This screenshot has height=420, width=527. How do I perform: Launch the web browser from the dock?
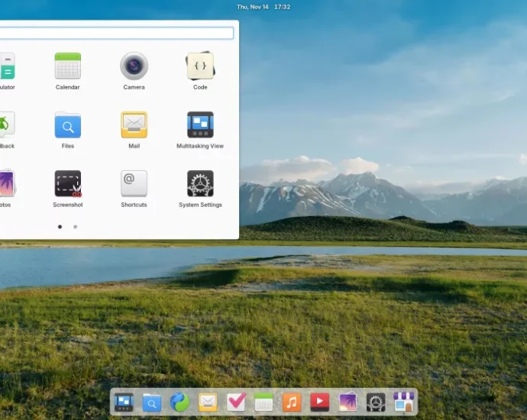pos(179,402)
